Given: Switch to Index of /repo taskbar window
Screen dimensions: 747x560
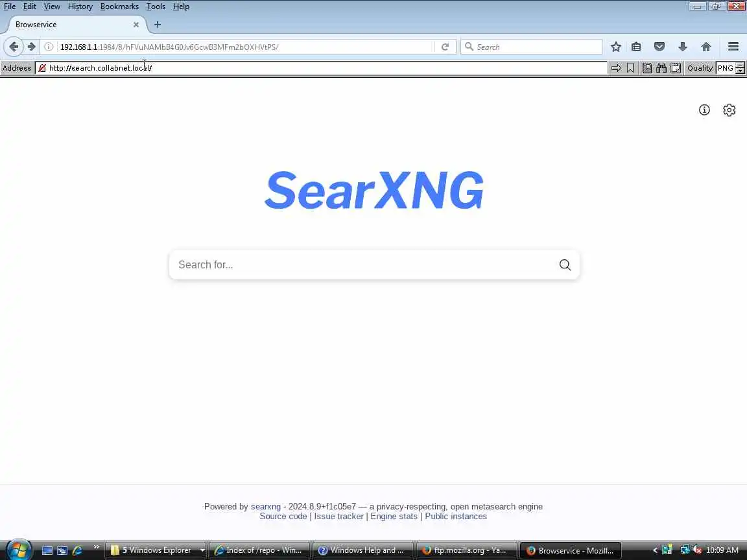Looking at the screenshot, I should pos(259,550).
